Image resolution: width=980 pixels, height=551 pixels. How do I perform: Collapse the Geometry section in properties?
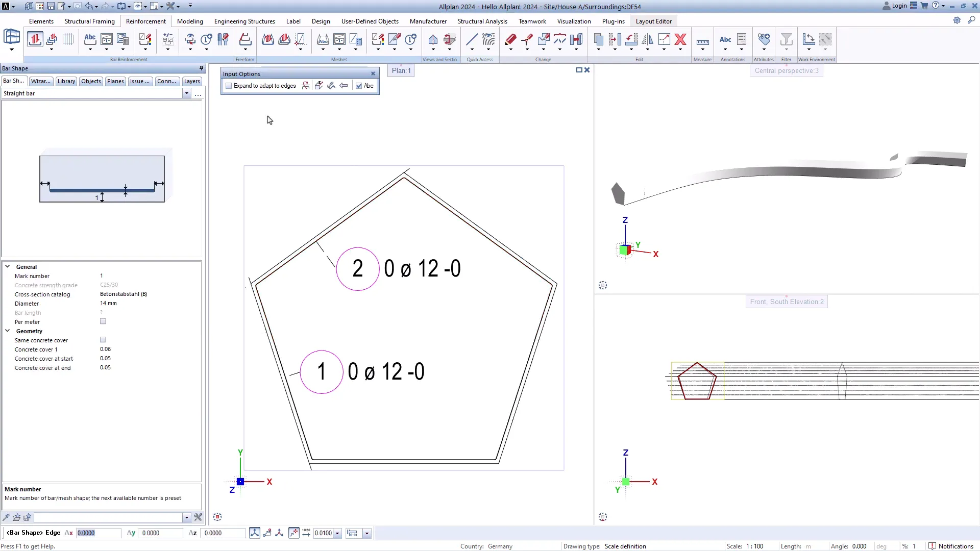click(8, 331)
